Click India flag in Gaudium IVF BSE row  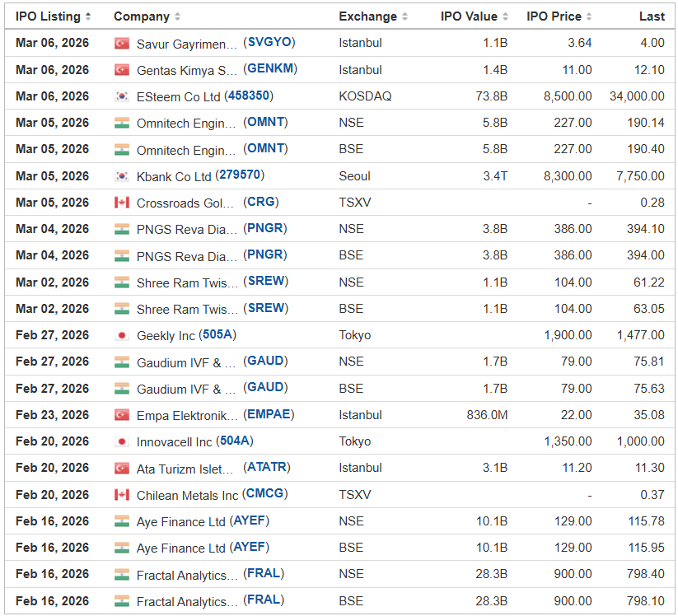(122, 388)
